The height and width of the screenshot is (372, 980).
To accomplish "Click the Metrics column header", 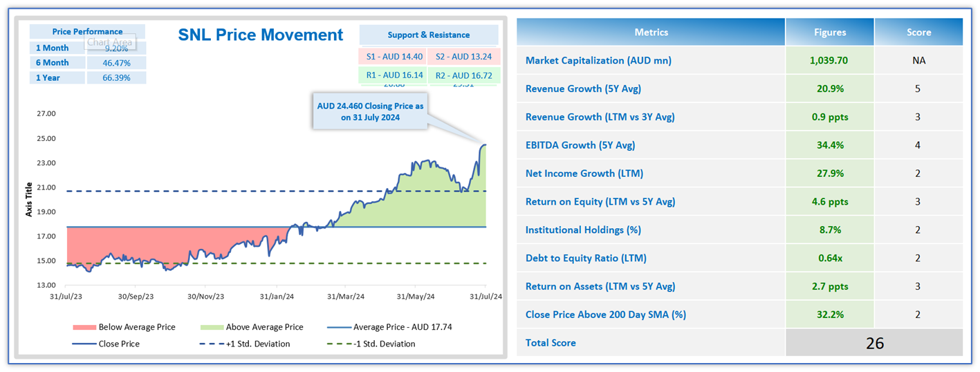I will [651, 32].
